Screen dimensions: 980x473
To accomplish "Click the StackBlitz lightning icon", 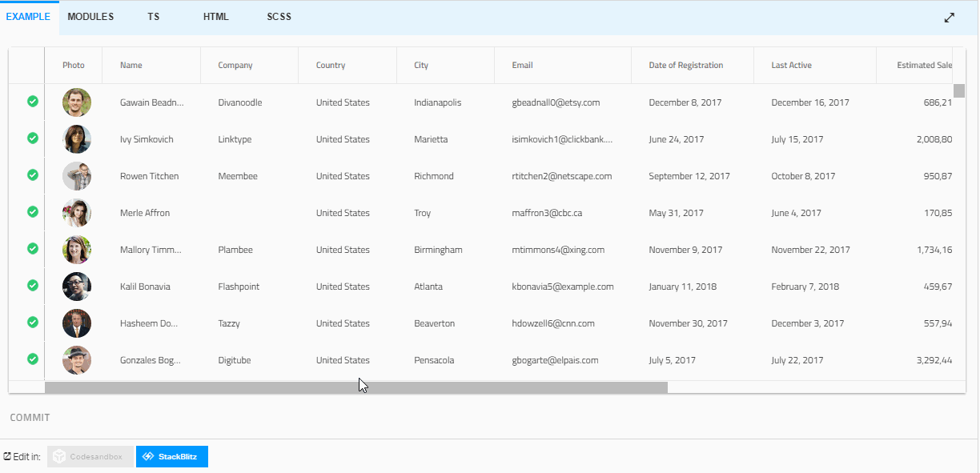I will (x=148, y=456).
